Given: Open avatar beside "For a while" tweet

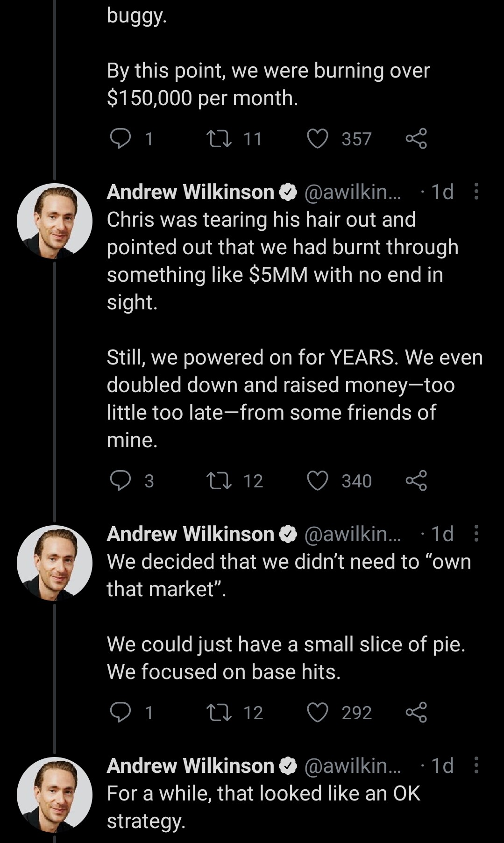Looking at the screenshot, I should 55,794.
